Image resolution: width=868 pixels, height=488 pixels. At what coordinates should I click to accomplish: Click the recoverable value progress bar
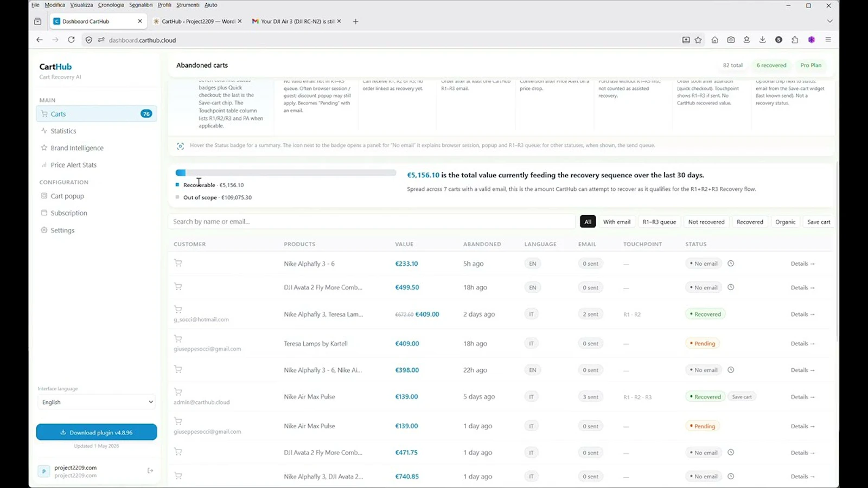(x=285, y=173)
